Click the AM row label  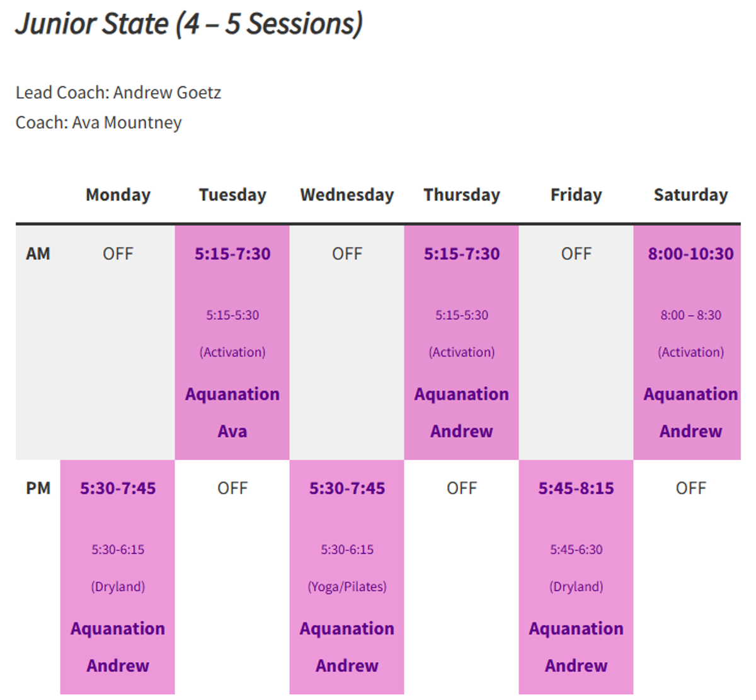click(38, 253)
